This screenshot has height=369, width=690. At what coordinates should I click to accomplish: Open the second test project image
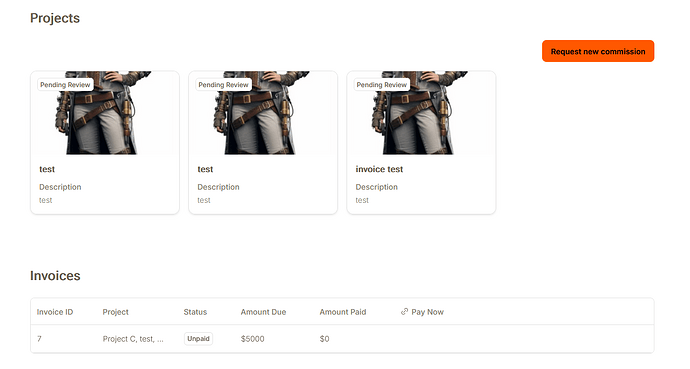point(263,113)
